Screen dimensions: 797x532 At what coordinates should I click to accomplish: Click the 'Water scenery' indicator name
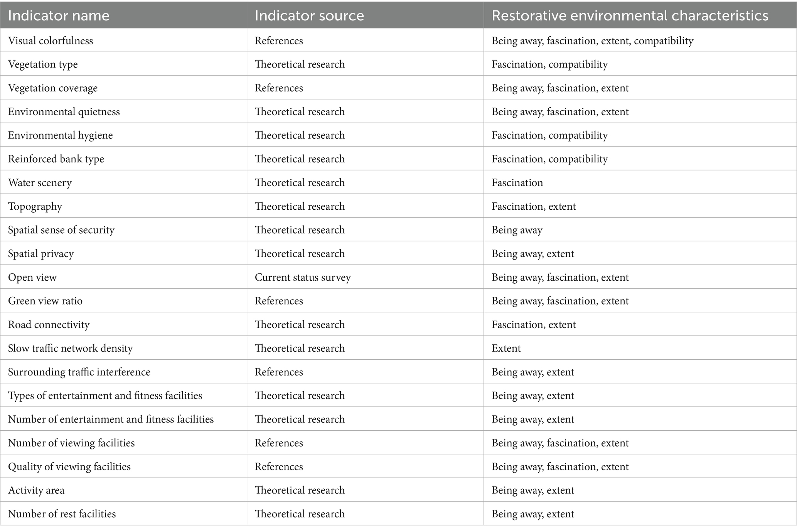point(40,183)
